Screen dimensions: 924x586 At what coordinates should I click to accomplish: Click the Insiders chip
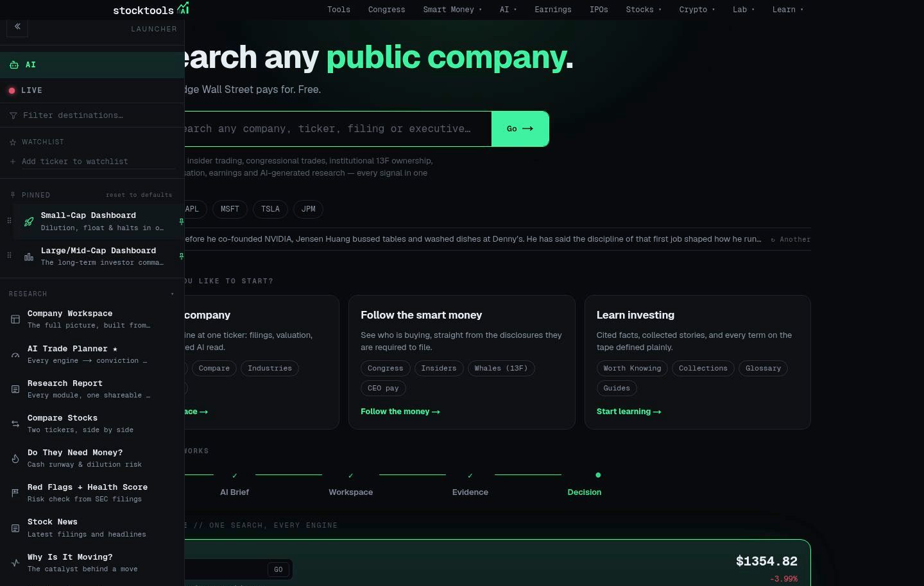(x=439, y=369)
